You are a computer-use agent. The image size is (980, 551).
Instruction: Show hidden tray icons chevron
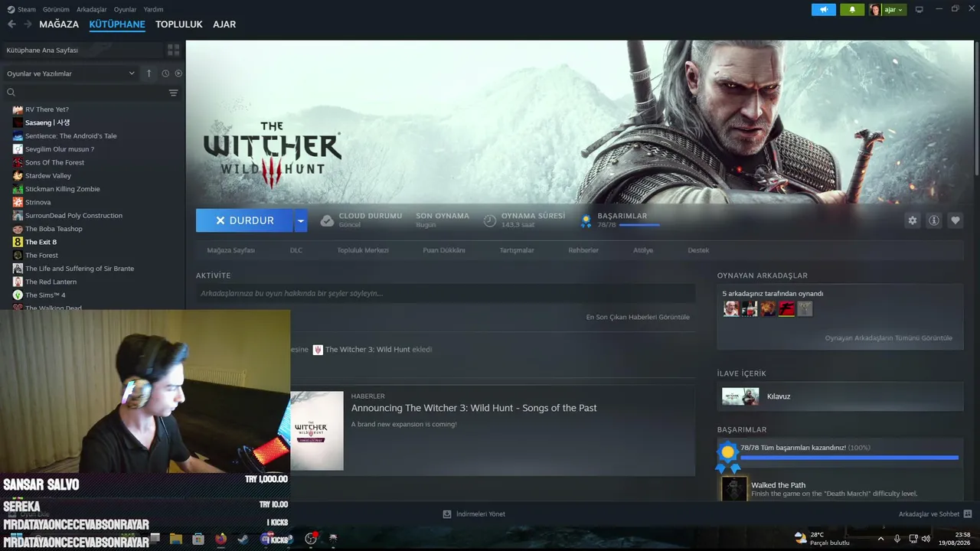[880, 539]
